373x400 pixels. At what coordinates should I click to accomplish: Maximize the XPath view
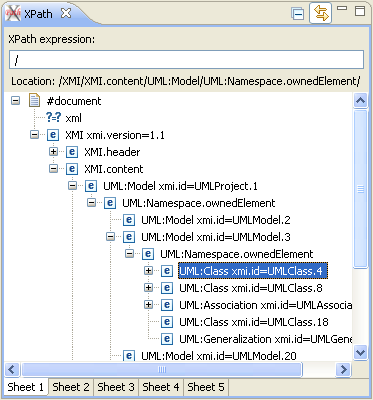pos(360,10)
